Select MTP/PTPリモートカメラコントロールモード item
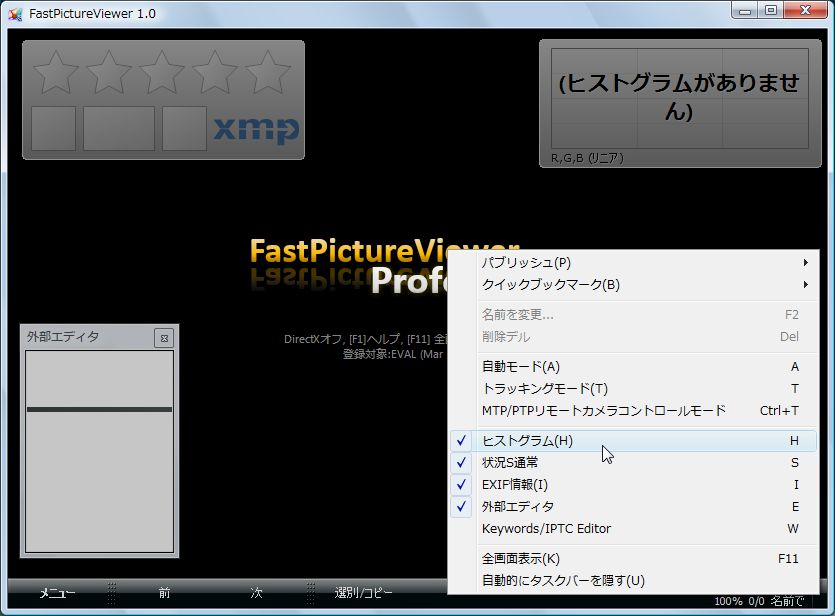The width and height of the screenshot is (835, 616). click(x=633, y=410)
